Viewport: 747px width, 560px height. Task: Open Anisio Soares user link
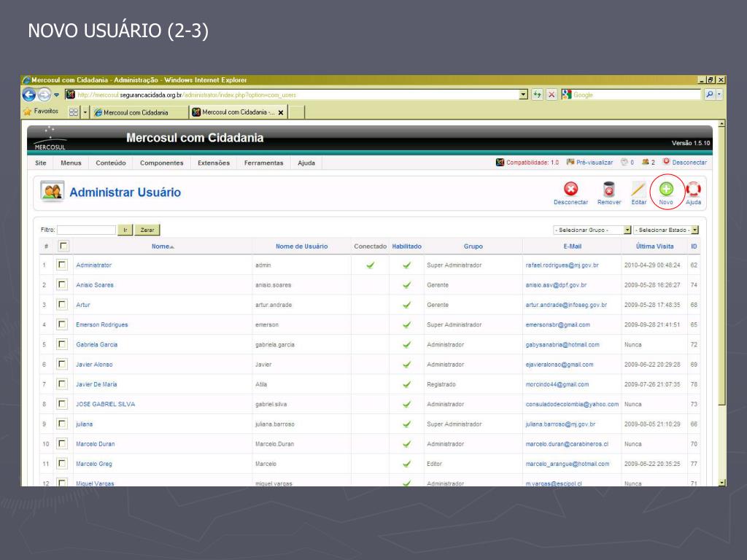[x=95, y=285]
